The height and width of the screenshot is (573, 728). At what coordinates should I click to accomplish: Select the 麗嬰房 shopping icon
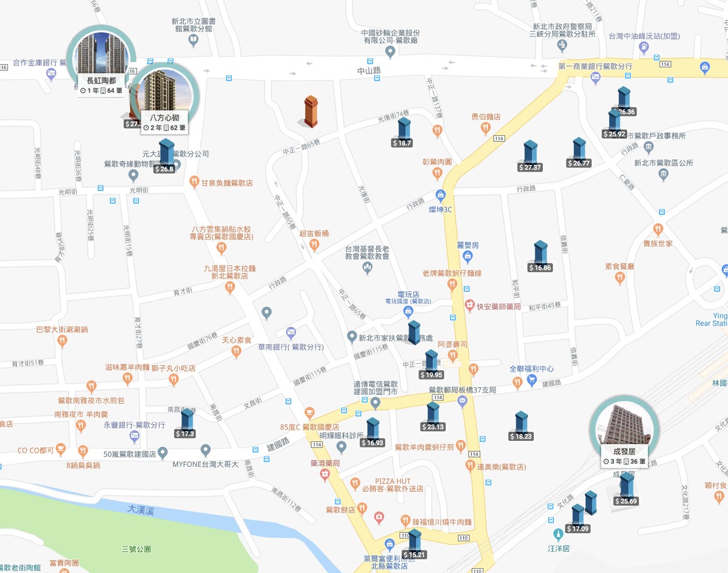coord(467,258)
